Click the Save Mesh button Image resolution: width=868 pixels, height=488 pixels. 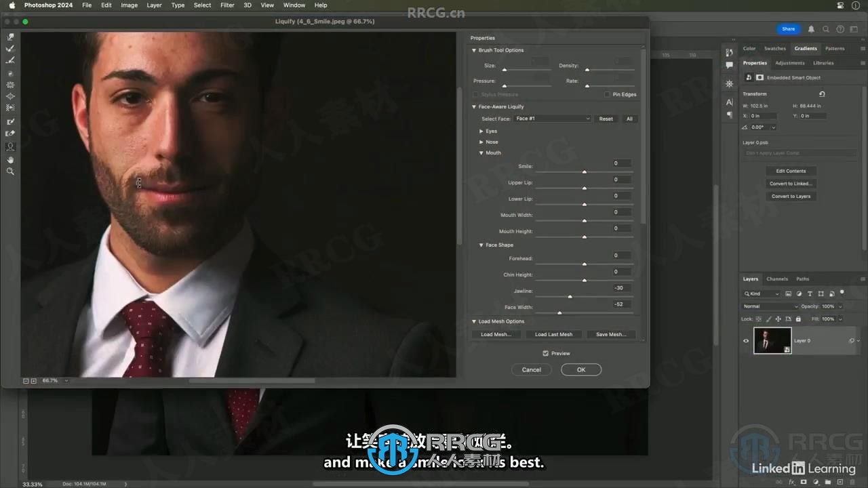click(x=611, y=334)
